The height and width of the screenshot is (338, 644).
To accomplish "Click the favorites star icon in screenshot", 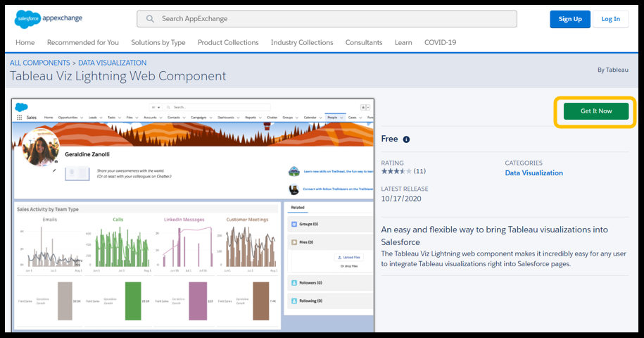I will coord(363,107).
